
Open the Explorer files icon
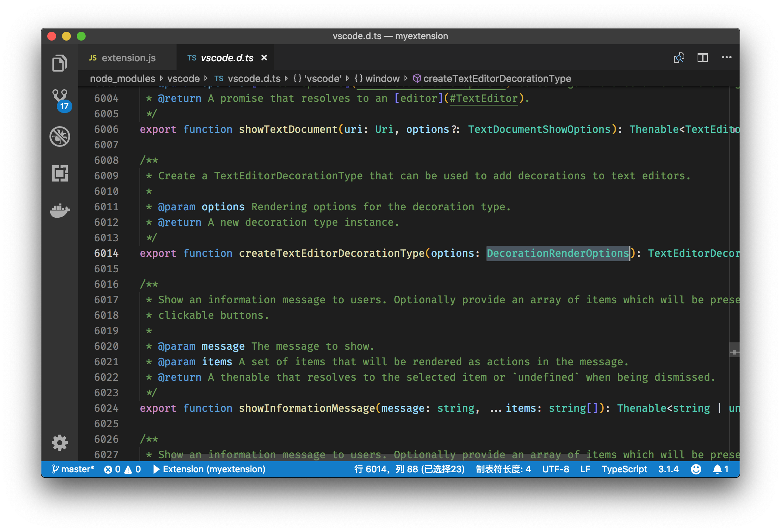(x=59, y=63)
